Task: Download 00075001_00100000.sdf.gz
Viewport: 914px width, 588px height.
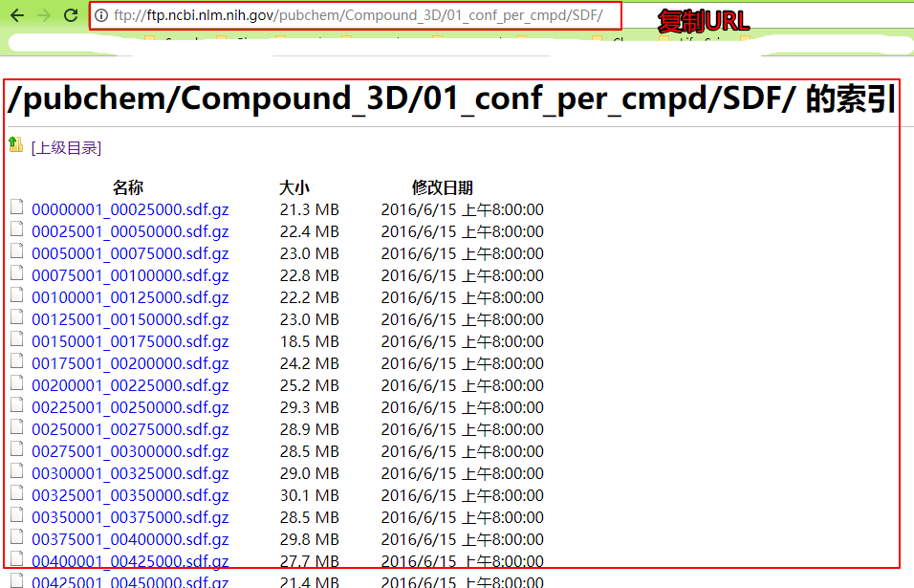Action: coord(130,275)
